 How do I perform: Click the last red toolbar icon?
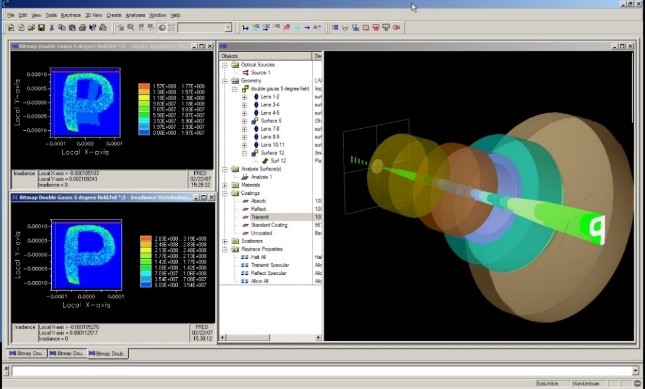(397, 28)
